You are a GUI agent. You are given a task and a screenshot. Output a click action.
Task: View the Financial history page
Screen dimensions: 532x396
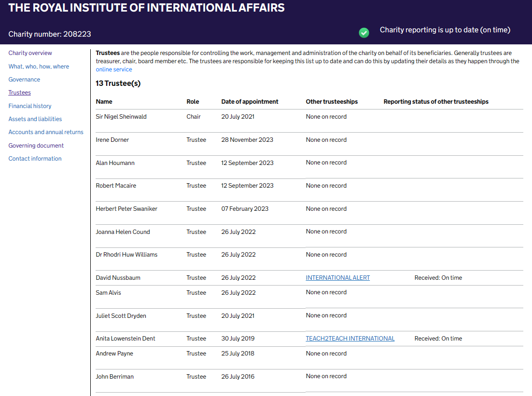(30, 106)
